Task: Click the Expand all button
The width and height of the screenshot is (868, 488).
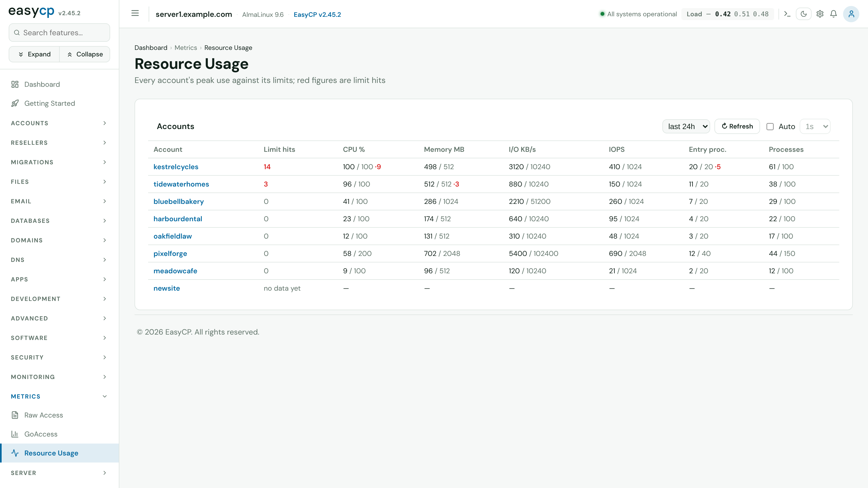Action: tap(34, 54)
